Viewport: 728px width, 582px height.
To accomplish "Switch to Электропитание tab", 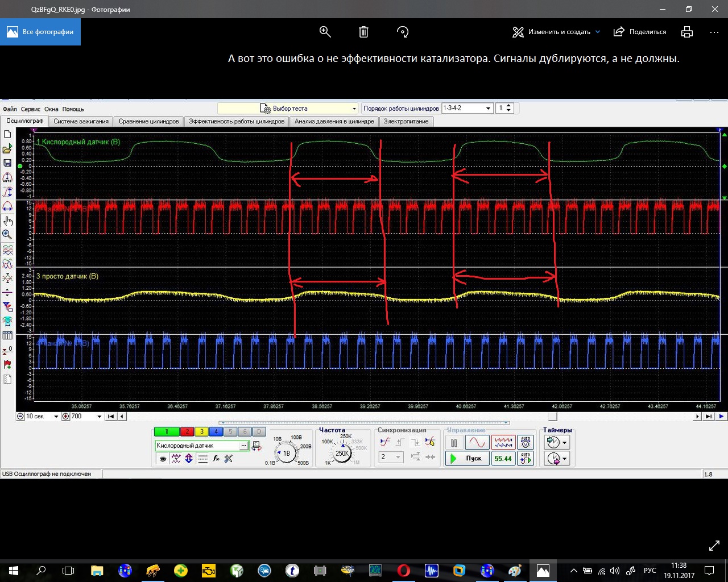I will click(406, 121).
